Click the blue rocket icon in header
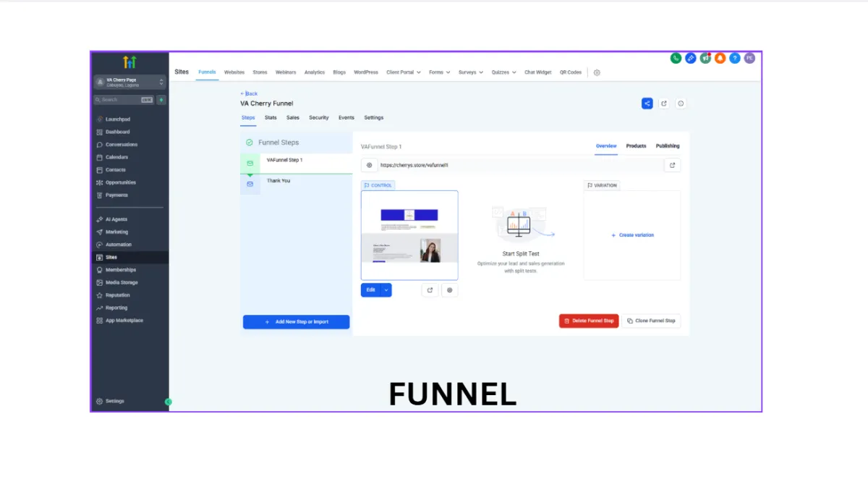Screen dimensions: 868x482 coord(691,58)
